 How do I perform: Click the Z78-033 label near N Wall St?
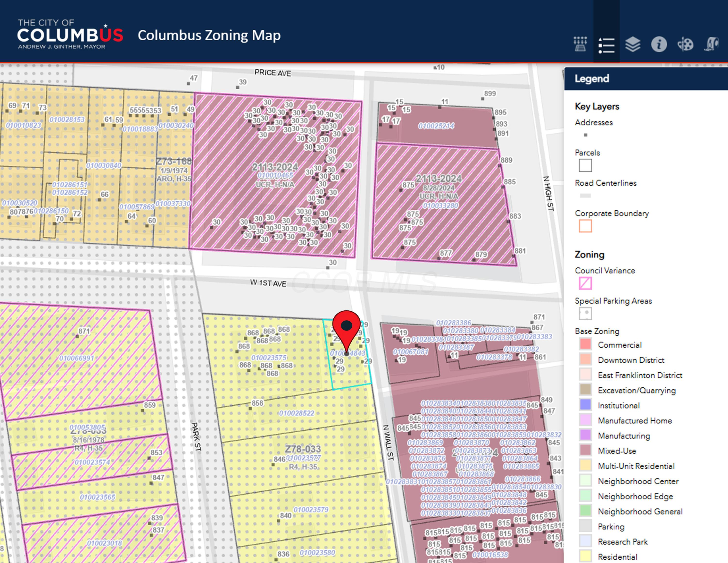click(x=303, y=449)
